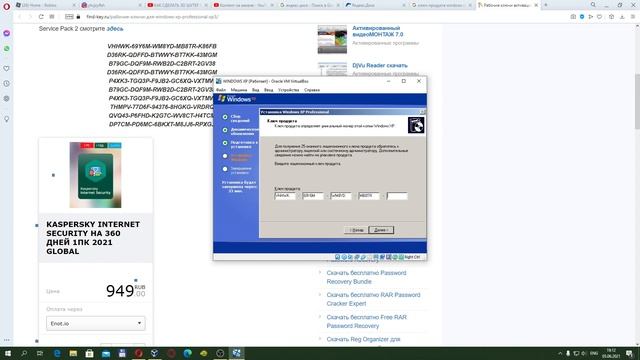Screen dimensions: 640x360
Task: Switch to Opera on the taskbar
Action: 138,353
